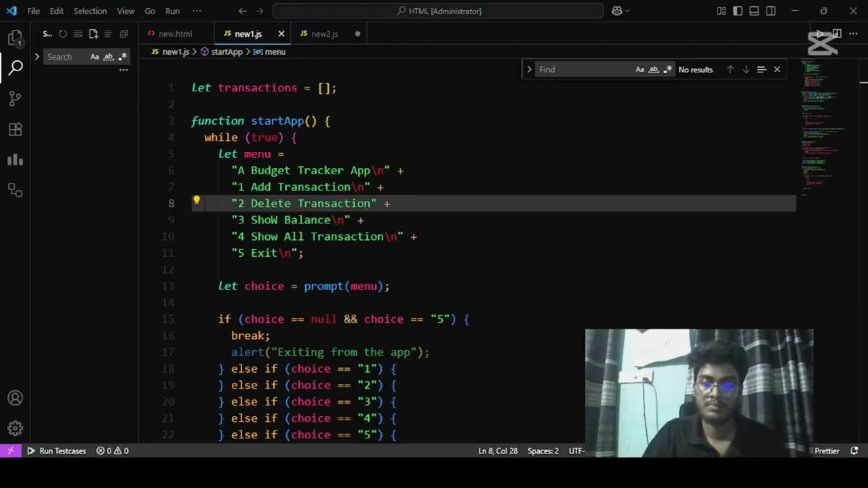
Task: Open the bottom activity bar panel icon above Accounts
Action: tap(15, 190)
